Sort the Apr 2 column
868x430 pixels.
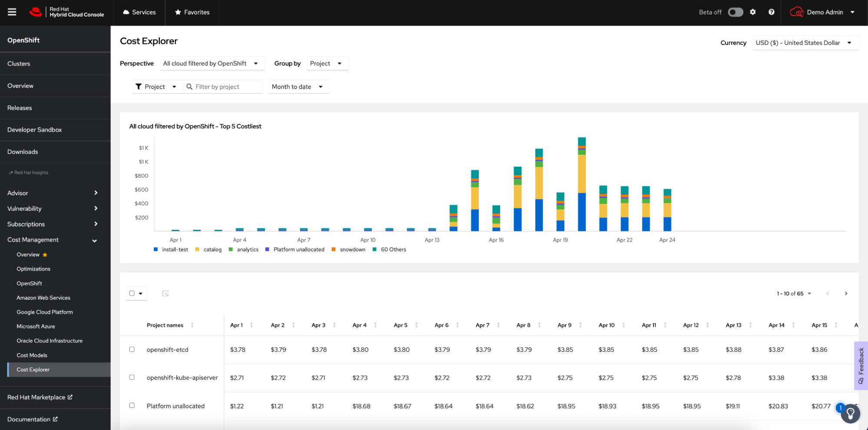point(294,325)
